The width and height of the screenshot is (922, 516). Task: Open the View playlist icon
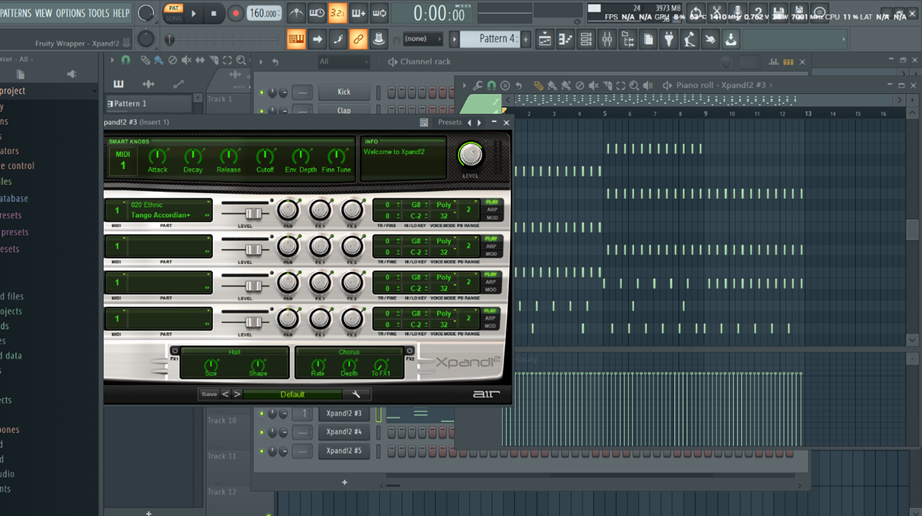tap(544, 39)
